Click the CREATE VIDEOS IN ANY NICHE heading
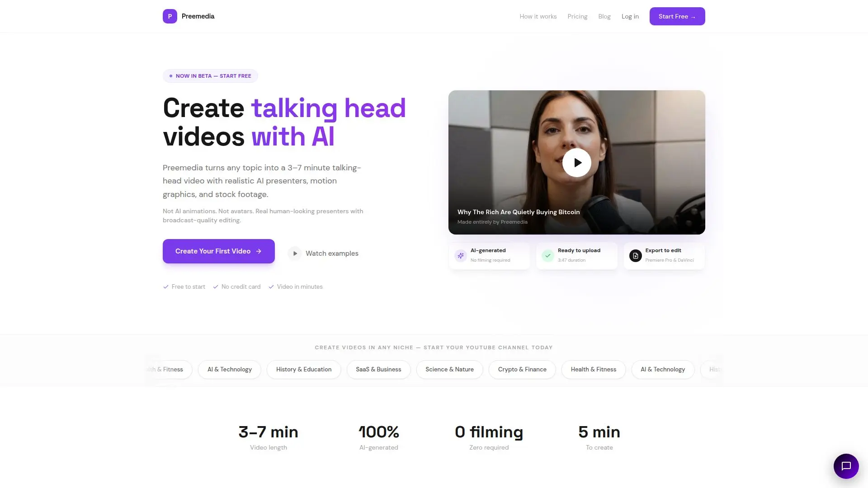 434,347
